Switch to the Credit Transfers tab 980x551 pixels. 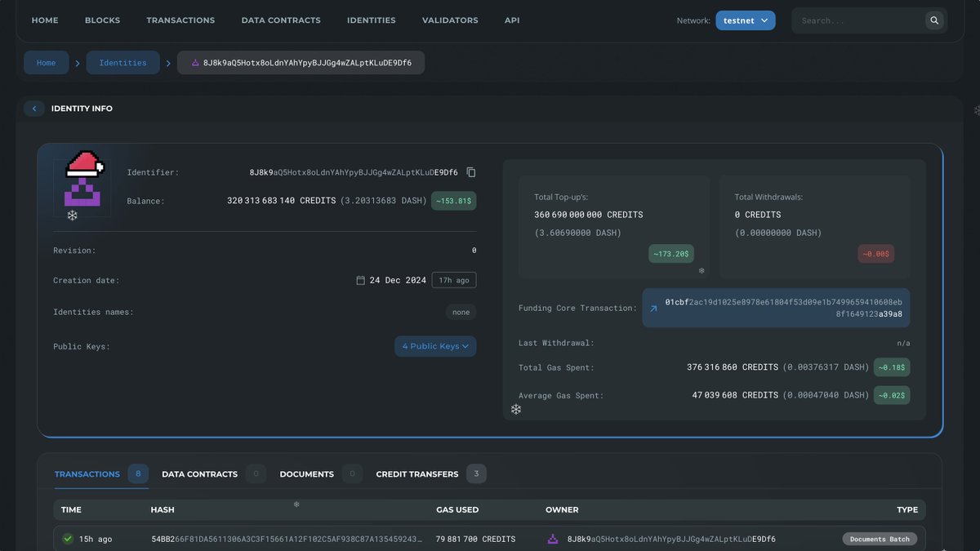417,473
